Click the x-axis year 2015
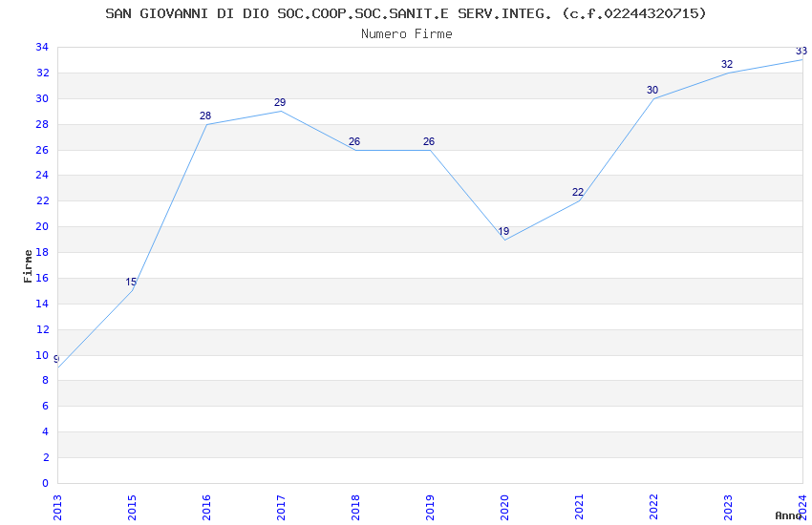 pyautogui.click(x=132, y=508)
